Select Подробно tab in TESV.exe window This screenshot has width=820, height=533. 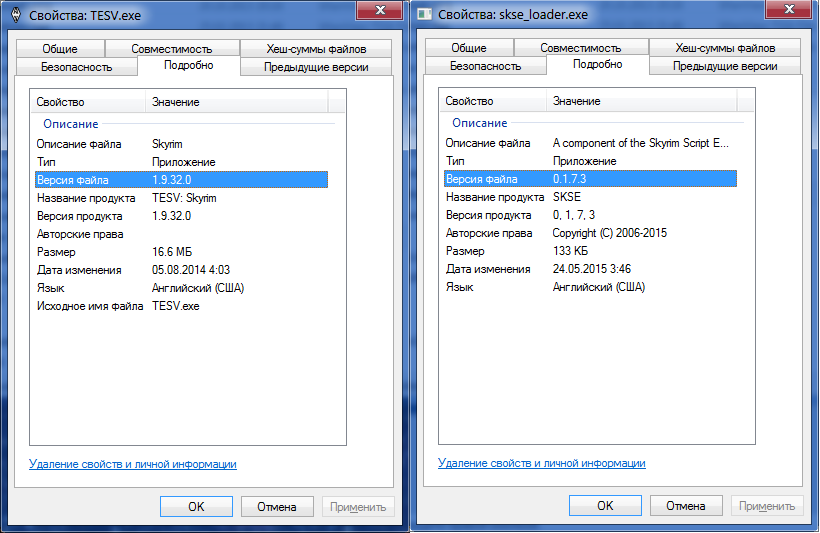pyautogui.click(x=189, y=65)
